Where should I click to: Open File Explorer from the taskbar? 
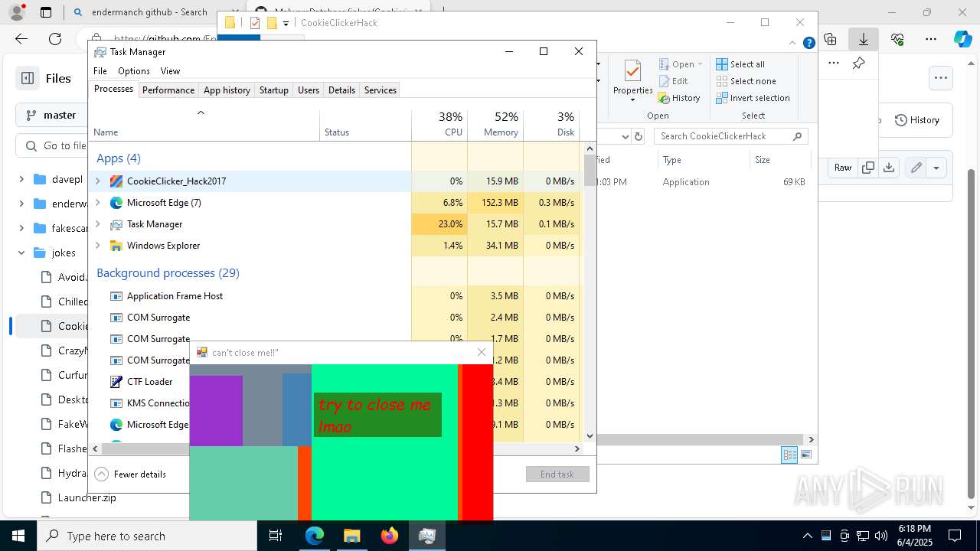pyautogui.click(x=351, y=536)
